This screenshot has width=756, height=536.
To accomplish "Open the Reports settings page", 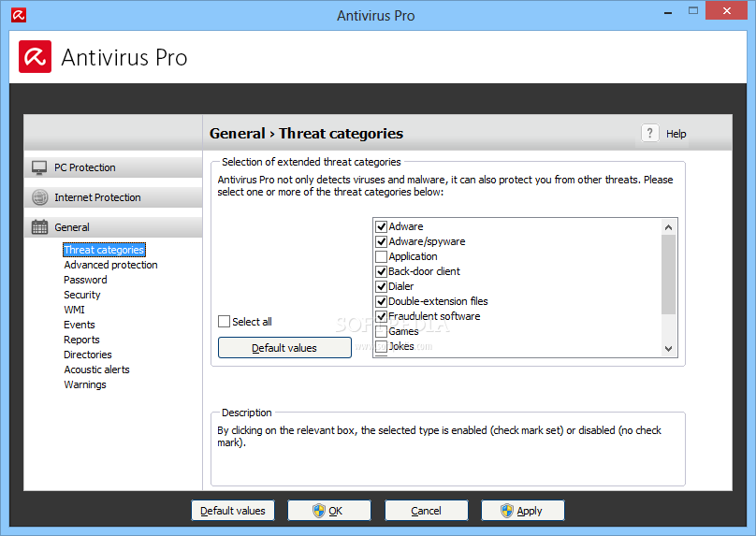I will tap(81, 340).
